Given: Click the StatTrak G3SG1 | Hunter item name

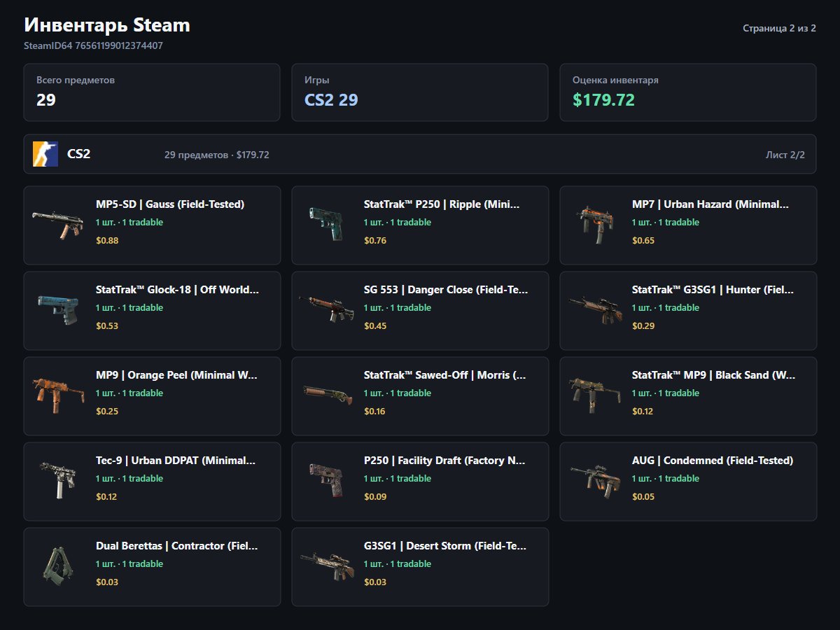Looking at the screenshot, I should (713, 290).
